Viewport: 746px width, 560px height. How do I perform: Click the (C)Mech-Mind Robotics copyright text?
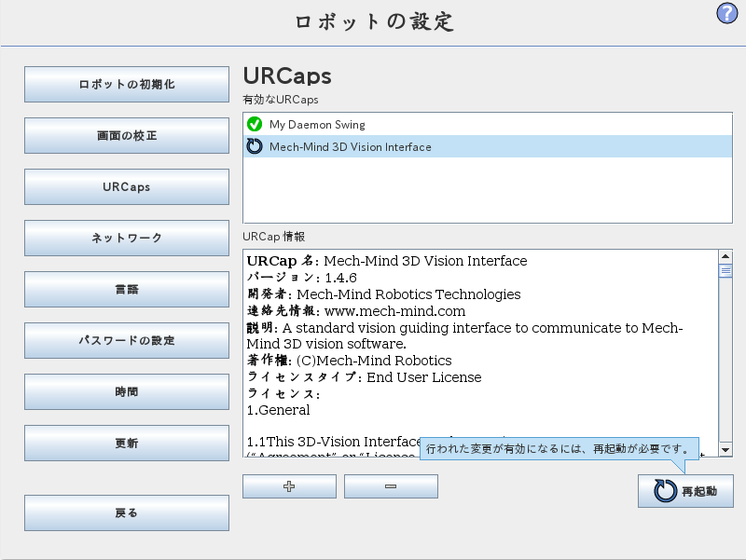pos(374,361)
